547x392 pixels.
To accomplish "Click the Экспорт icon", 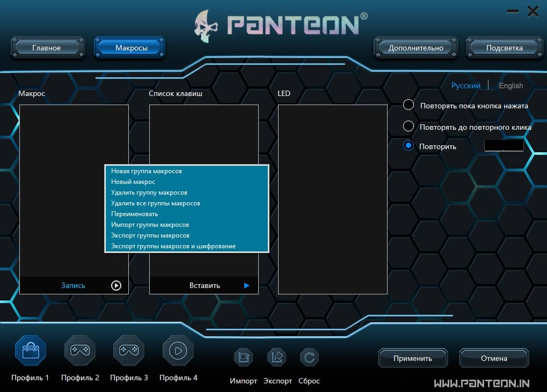I will [x=277, y=357].
